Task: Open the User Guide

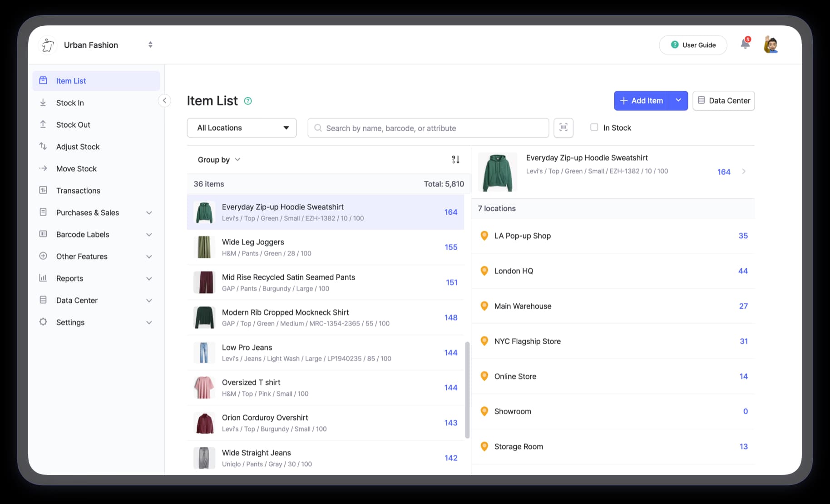Action: tap(693, 45)
